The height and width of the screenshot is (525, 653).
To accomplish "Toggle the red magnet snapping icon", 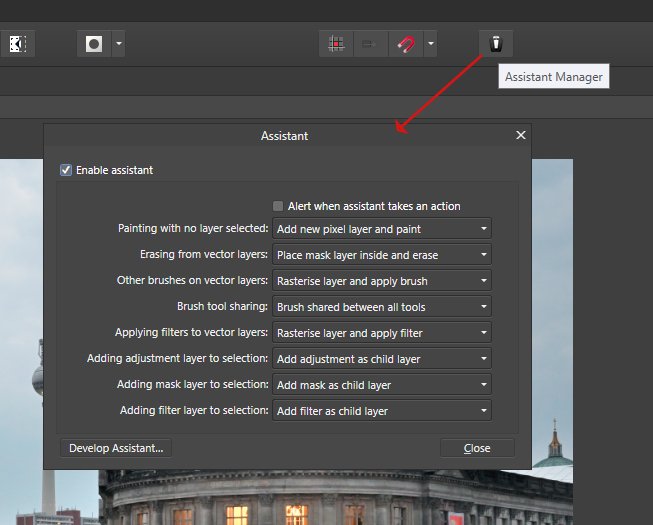I will click(x=406, y=43).
